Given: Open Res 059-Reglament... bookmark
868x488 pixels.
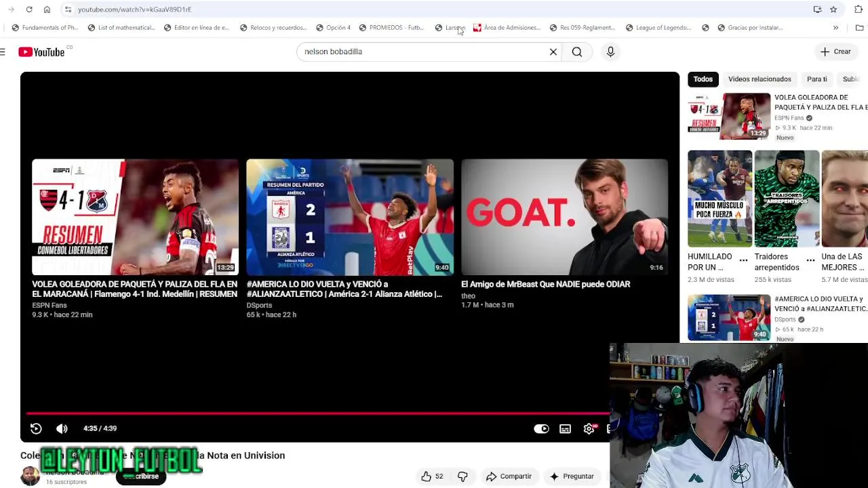Looking at the screenshot, I should coord(582,28).
